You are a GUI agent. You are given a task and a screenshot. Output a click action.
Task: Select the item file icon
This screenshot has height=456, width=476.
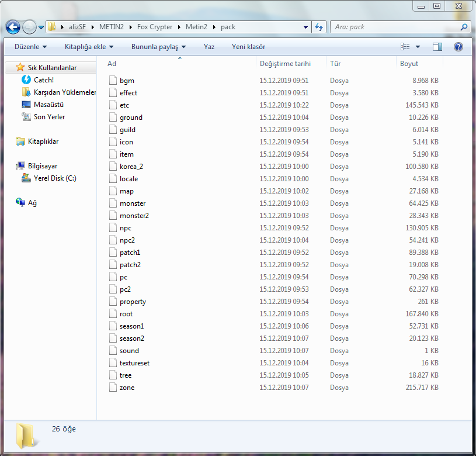coord(113,154)
